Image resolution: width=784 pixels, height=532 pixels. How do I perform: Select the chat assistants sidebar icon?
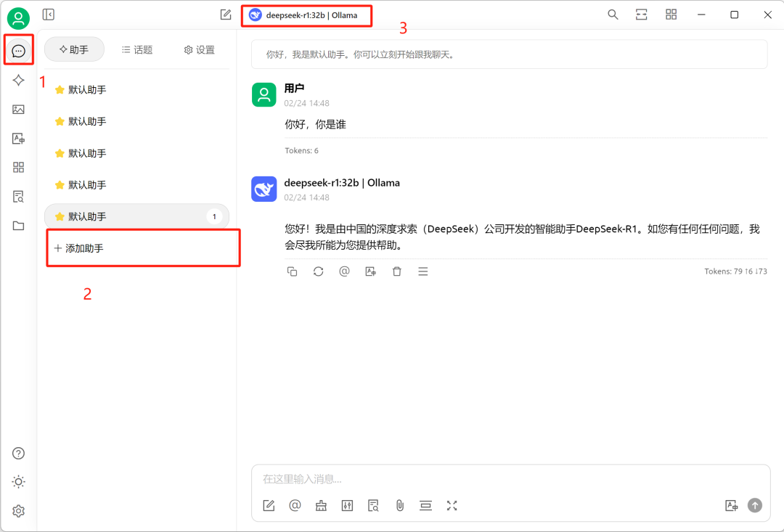pos(18,51)
